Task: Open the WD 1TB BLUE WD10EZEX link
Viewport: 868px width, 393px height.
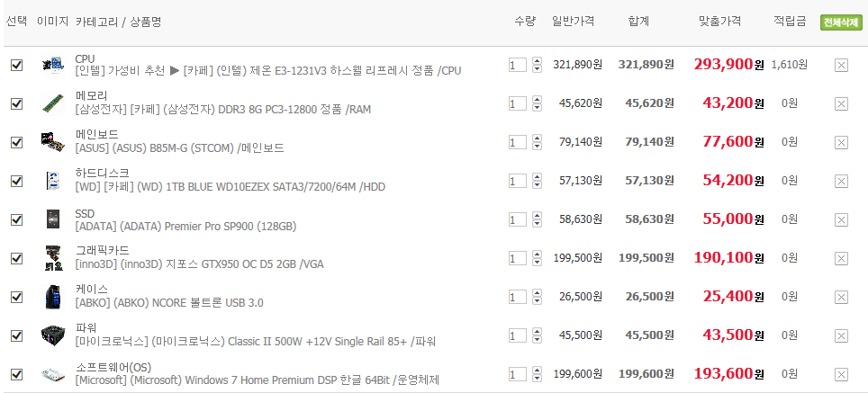Action: click(230, 187)
